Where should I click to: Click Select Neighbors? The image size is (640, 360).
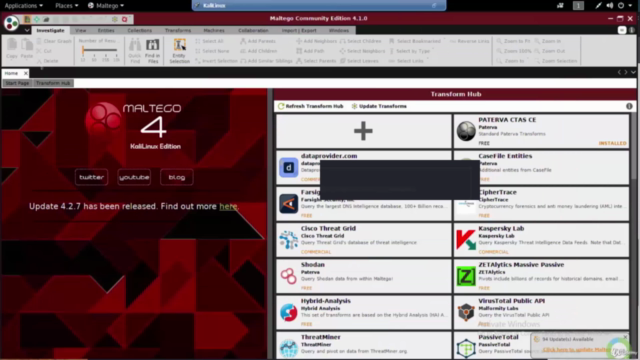[x=362, y=51]
